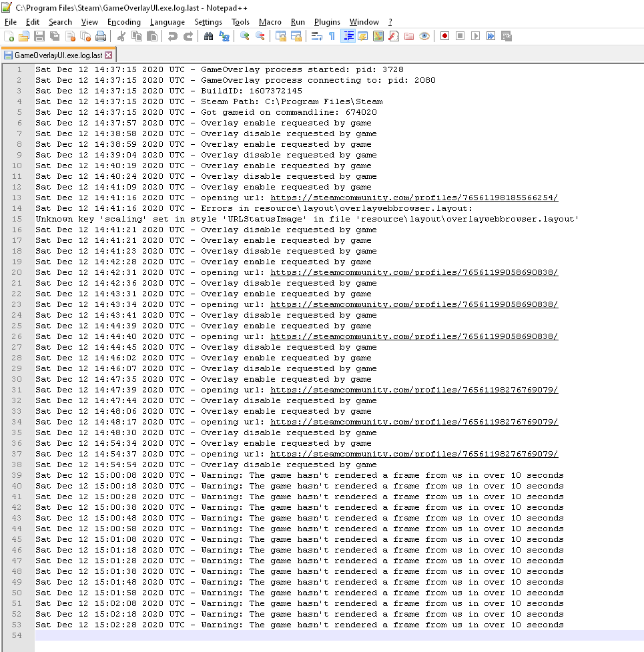This screenshot has width=644, height=652.
Task: Open the Plugins menu
Action: [327, 22]
